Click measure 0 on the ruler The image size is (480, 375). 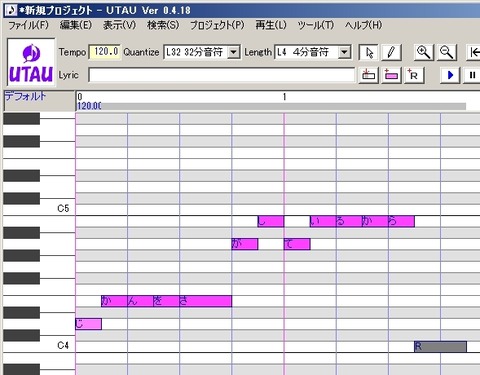pos(80,97)
